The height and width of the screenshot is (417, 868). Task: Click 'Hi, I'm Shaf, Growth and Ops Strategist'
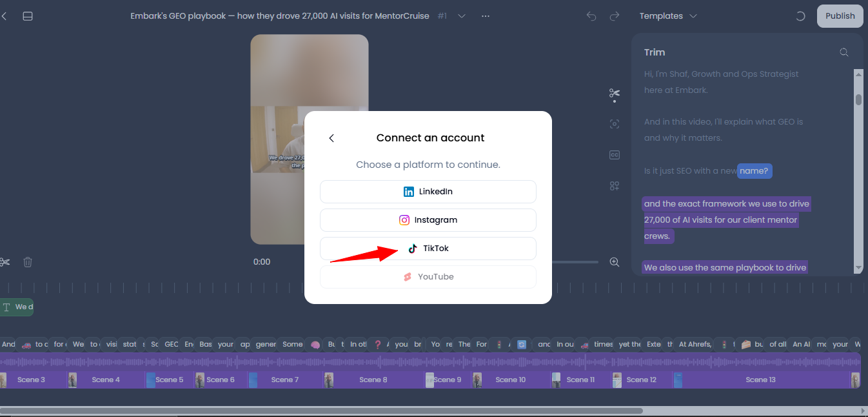tap(721, 74)
